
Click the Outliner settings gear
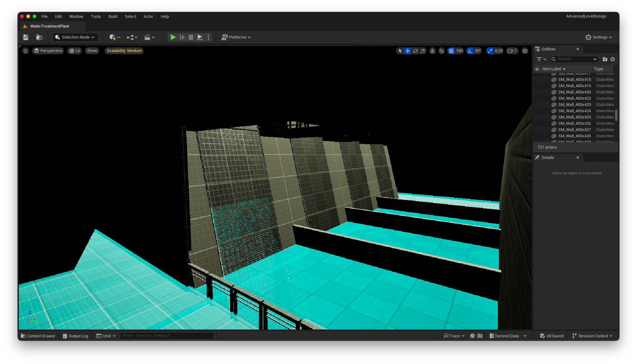pyautogui.click(x=613, y=59)
